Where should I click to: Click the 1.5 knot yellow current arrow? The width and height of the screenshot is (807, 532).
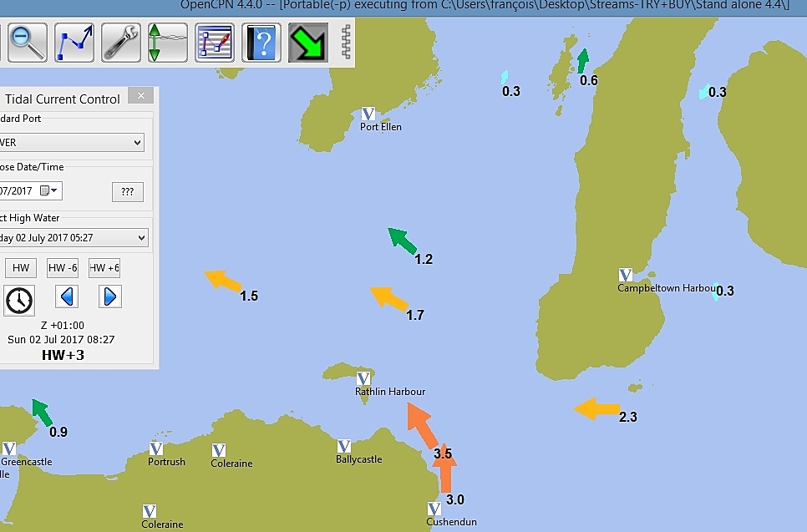223,281
